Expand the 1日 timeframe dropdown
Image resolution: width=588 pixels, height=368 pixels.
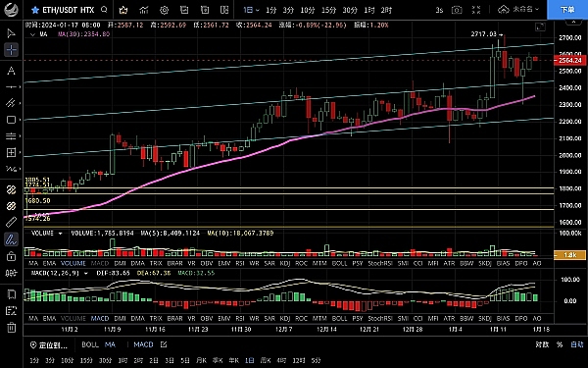coord(251,10)
